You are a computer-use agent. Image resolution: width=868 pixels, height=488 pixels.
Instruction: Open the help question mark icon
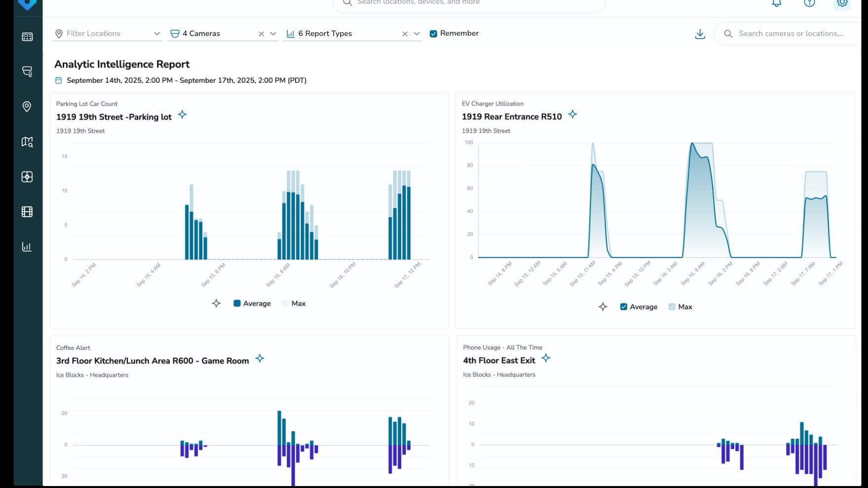tap(809, 2)
